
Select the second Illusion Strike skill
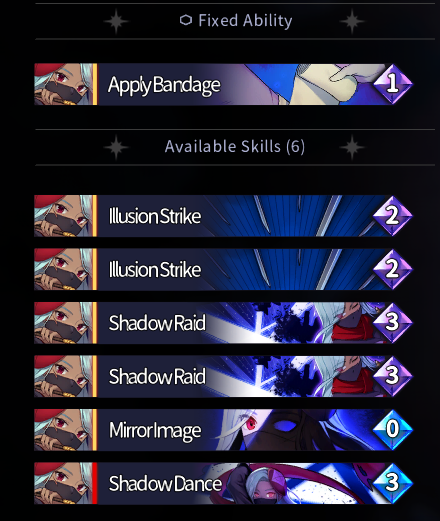point(223,269)
